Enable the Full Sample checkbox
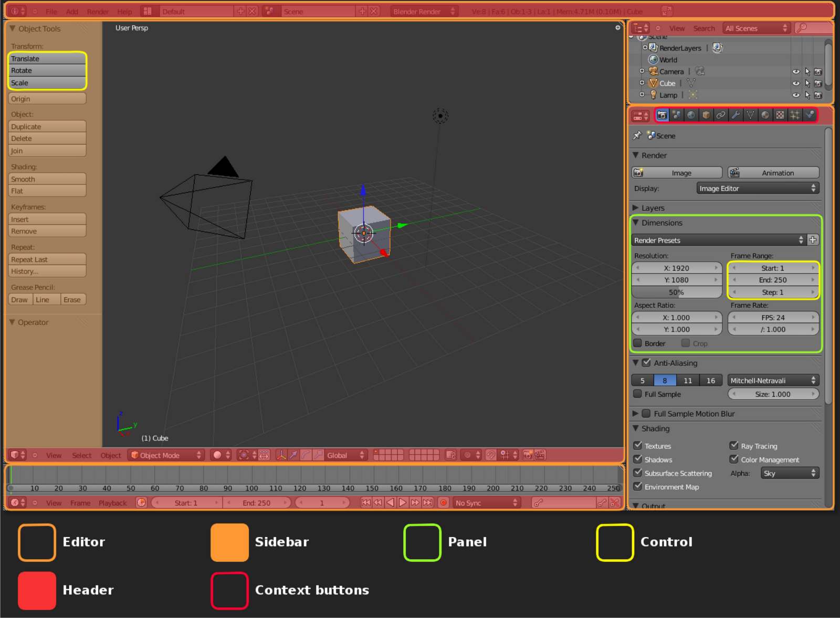 pyautogui.click(x=638, y=394)
